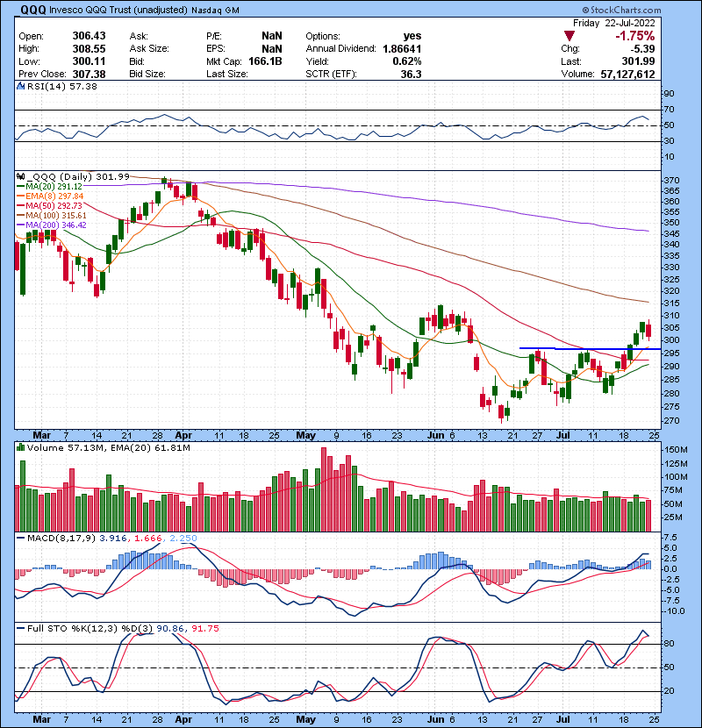Click the MA(100) 315.61 legend entry

click(x=56, y=216)
